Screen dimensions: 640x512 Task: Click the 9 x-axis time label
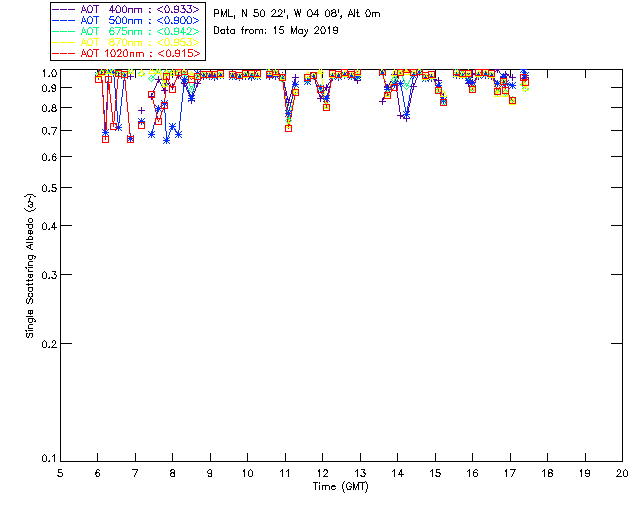pos(210,473)
